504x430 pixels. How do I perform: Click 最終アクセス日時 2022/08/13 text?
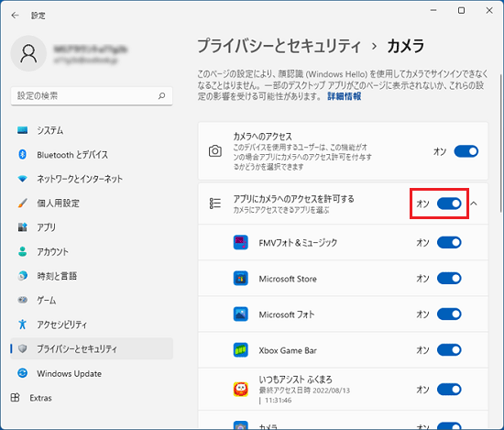tap(304, 391)
